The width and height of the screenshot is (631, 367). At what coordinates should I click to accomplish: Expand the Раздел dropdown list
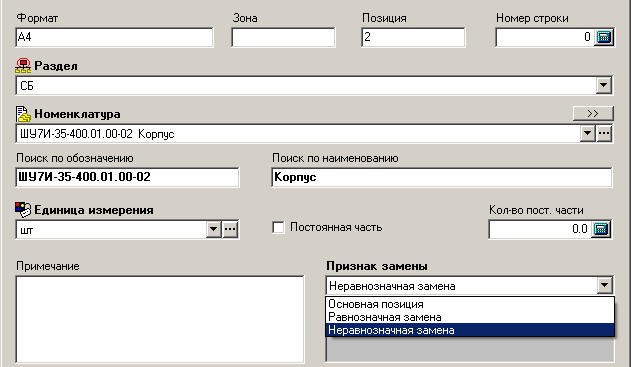tap(604, 85)
